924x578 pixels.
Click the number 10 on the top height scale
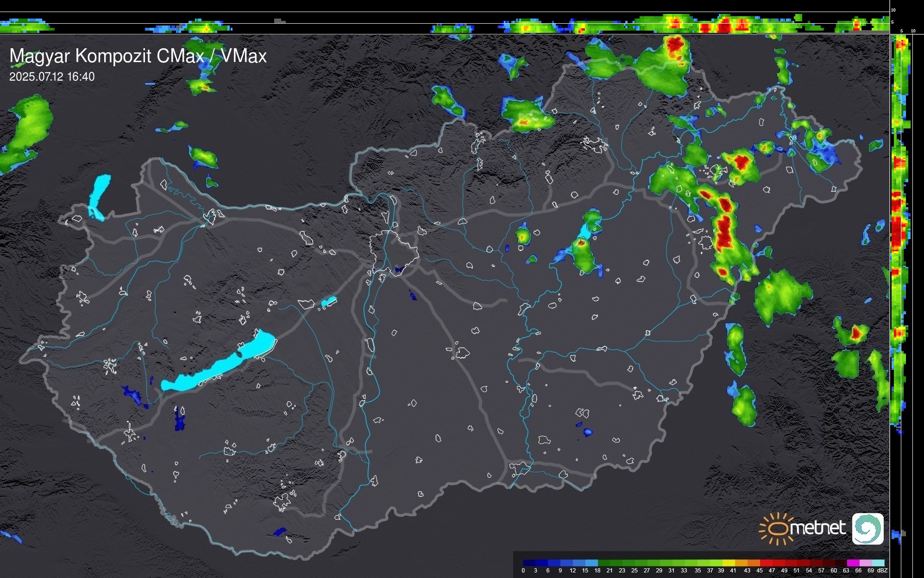893,10
